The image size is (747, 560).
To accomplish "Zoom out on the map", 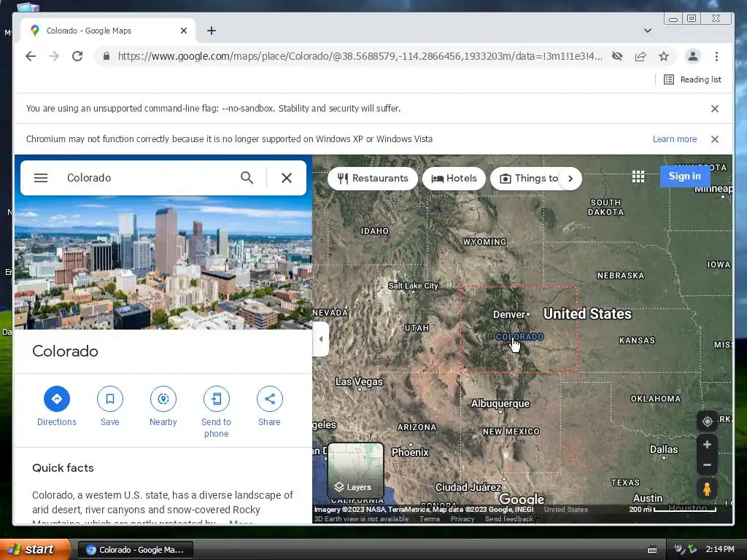I will pyautogui.click(x=708, y=464).
